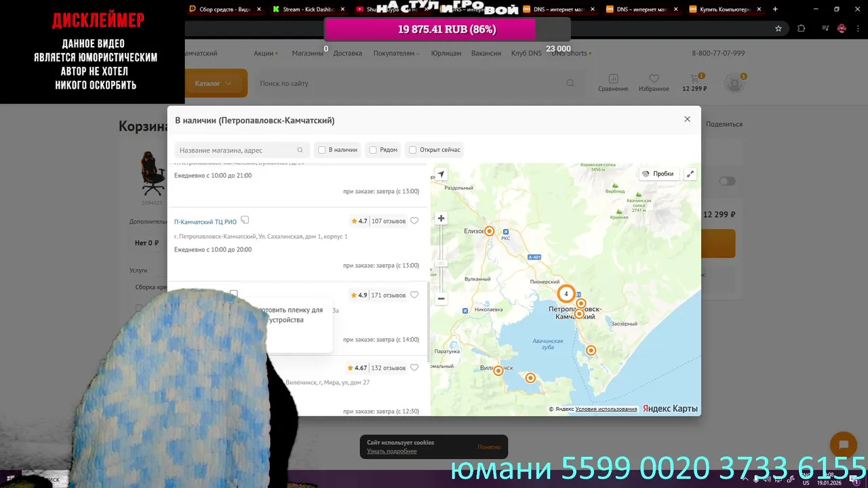Tick the 'В наличии' filter checkbox

point(322,150)
